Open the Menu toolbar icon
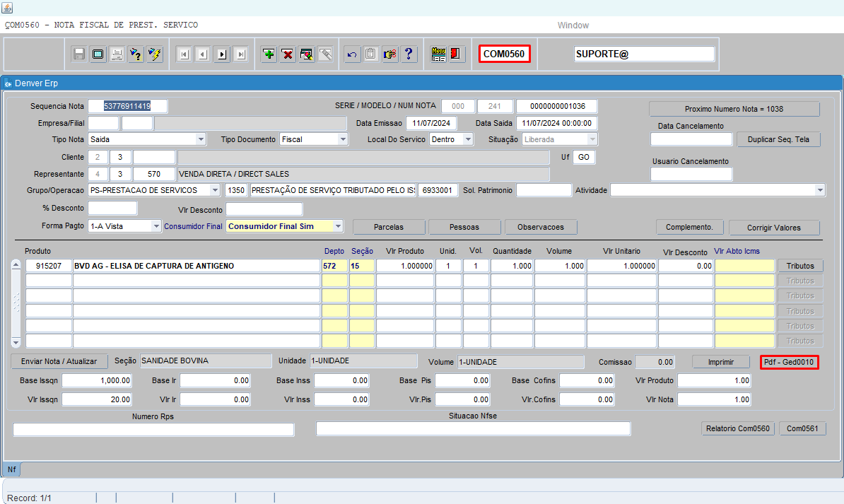 pos(438,54)
